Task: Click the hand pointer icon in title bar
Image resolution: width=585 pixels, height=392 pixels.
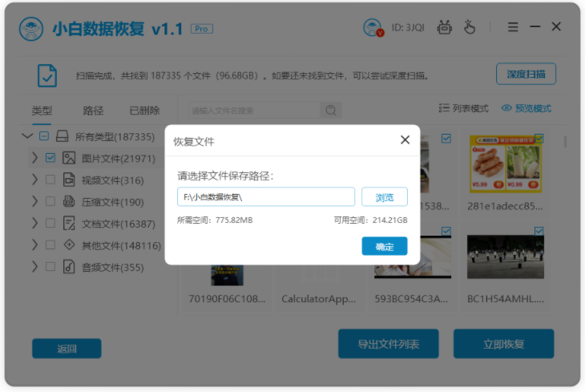Action: point(470,27)
